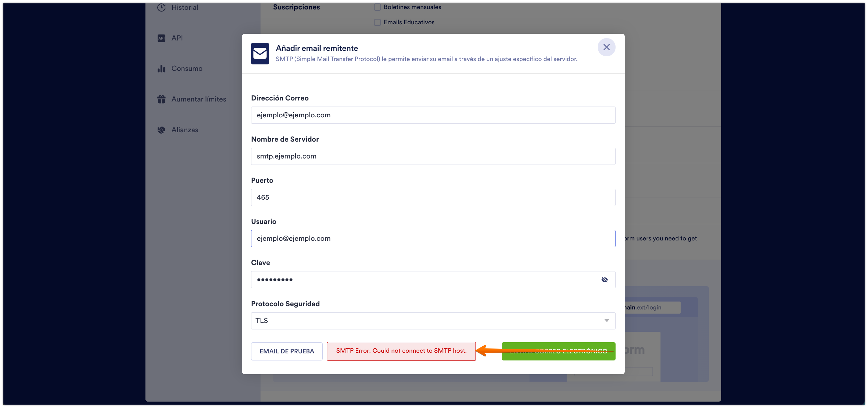
Task: Click the Alianzas handshake icon
Action: point(161,130)
